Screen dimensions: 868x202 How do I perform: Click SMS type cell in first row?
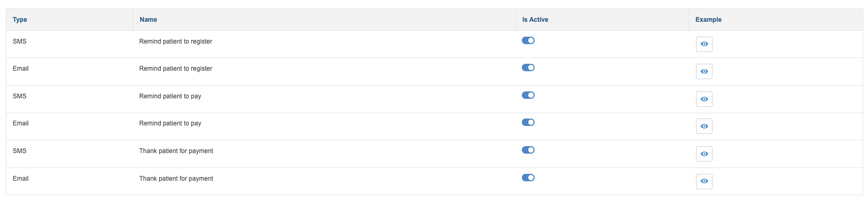tap(20, 41)
